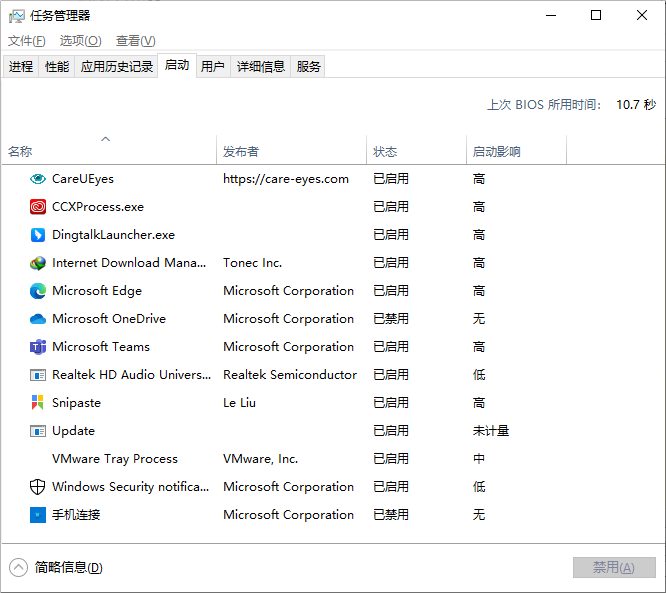Click the DingtalkLauncher.exe icon

point(38,235)
